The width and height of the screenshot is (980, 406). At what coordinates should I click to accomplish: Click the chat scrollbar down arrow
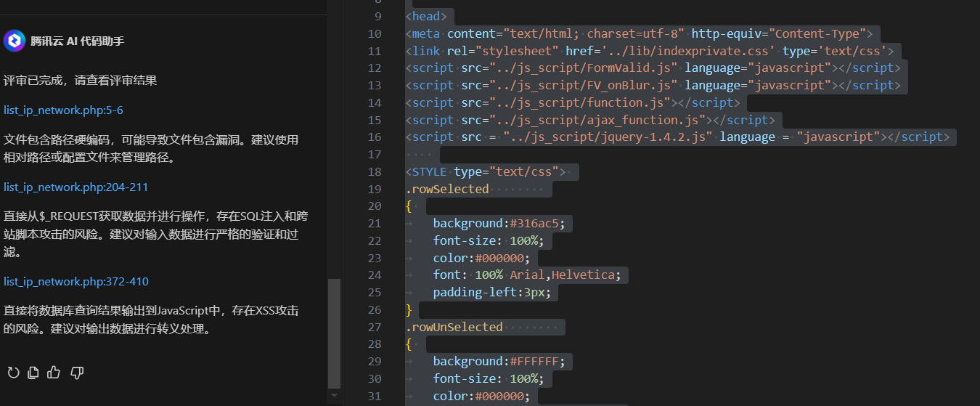click(x=334, y=396)
